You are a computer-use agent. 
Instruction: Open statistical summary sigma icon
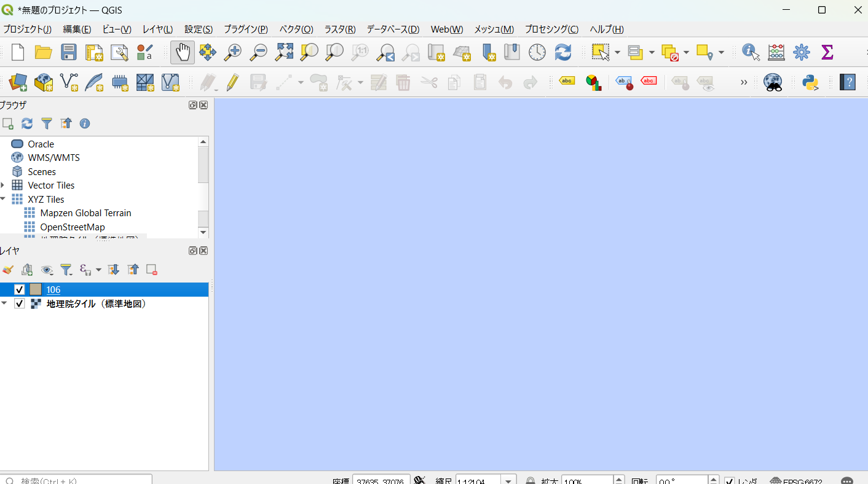[x=827, y=52]
